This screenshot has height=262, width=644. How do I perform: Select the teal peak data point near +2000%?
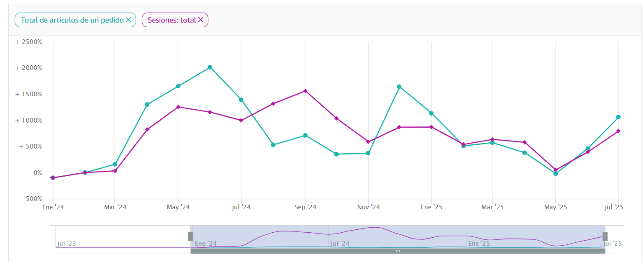210,67
